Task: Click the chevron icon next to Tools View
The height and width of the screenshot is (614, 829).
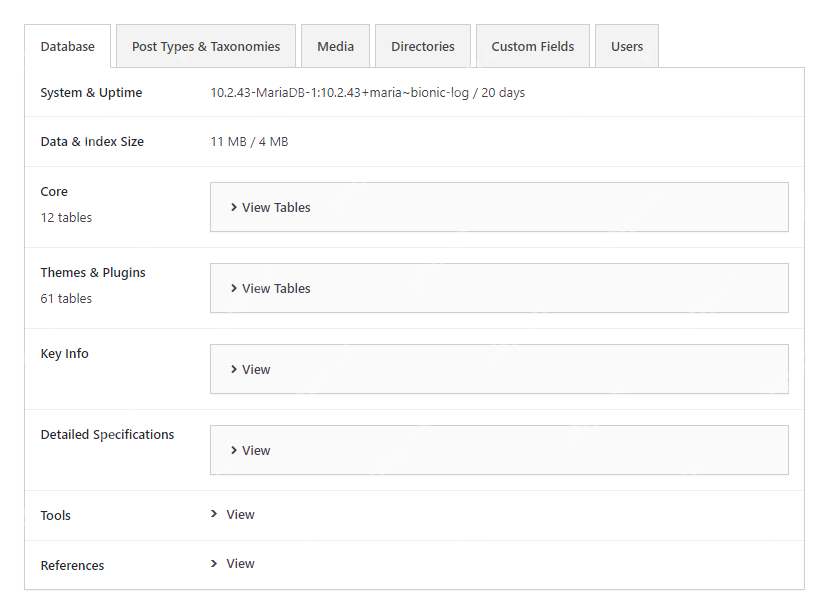Action: tap(213, 514)
